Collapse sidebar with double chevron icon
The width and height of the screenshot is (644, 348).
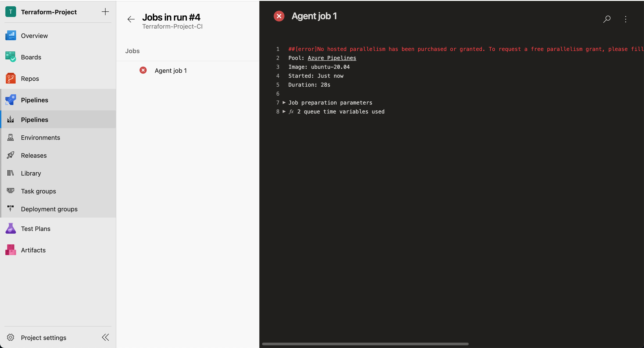pyautogui.click(x=105, y=337)
